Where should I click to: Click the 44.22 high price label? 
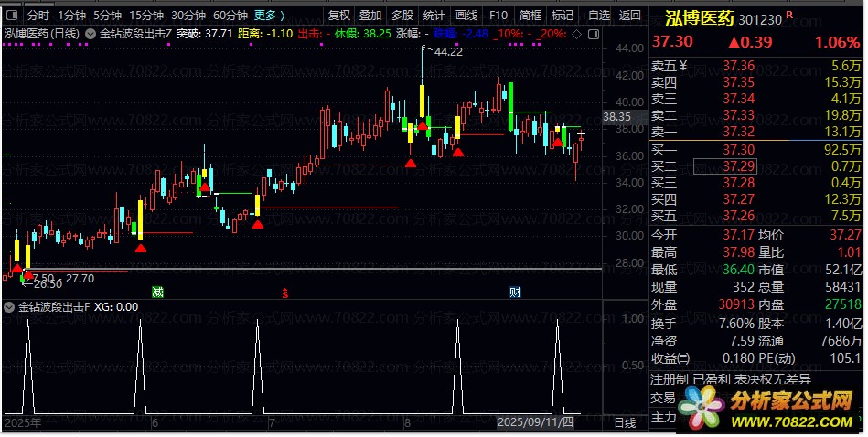[x=448, y=51]
